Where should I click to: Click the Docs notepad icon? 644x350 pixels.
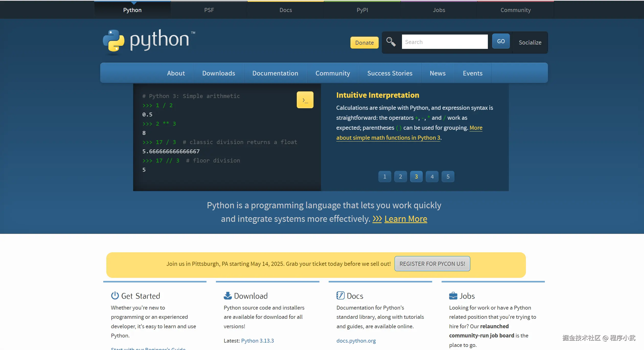pyautogui.click(x=340, y=296)
